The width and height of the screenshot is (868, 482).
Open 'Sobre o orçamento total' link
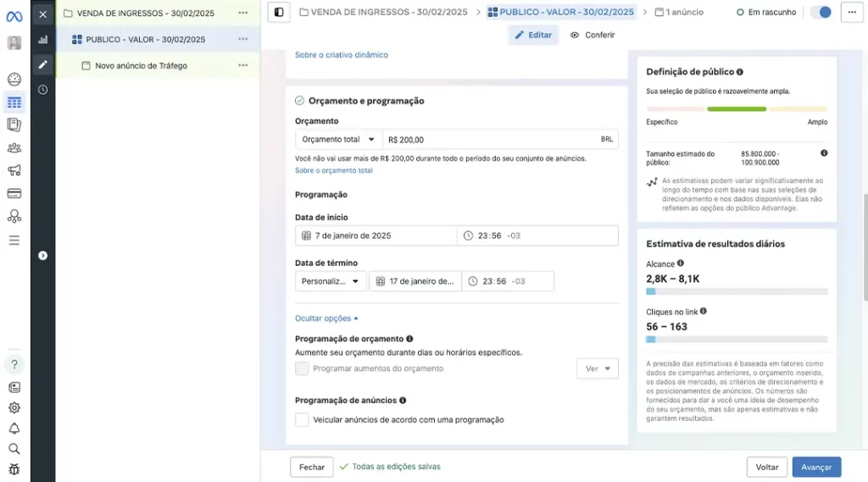coord(333,170)
